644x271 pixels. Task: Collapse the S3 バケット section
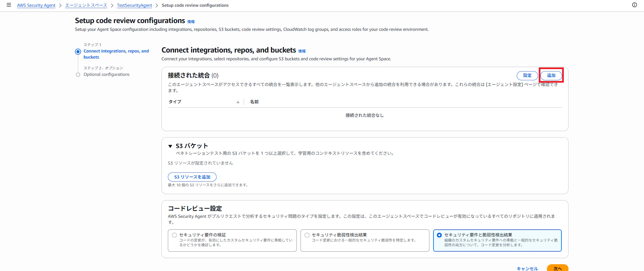[170, 146]
